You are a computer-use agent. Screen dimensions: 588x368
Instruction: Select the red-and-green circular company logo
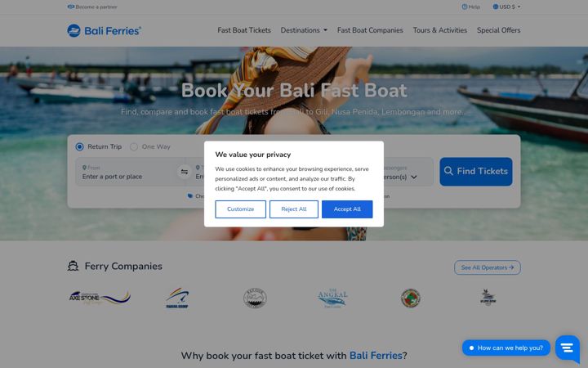[410, 298]
